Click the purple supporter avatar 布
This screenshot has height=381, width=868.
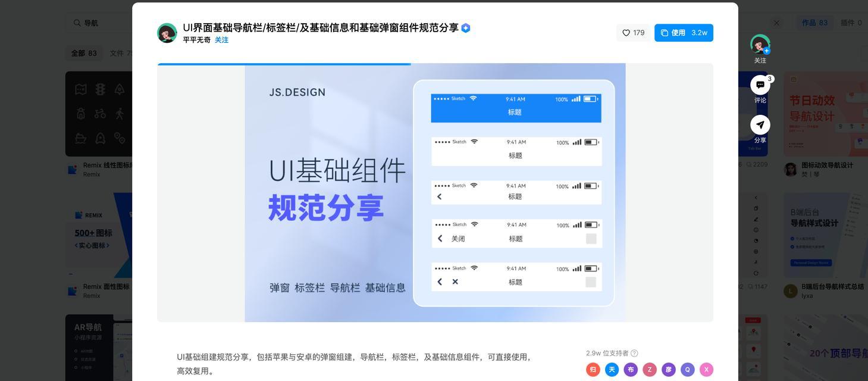(631, 370)
